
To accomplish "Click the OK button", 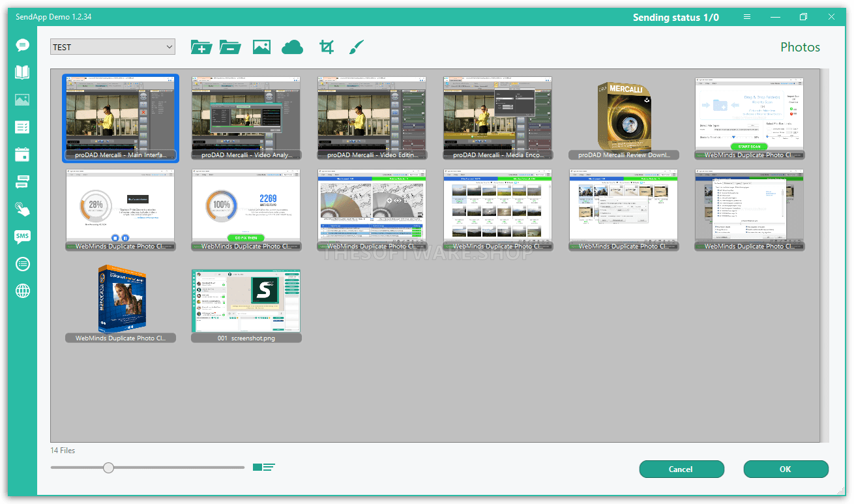I will (x=786, y=469).
